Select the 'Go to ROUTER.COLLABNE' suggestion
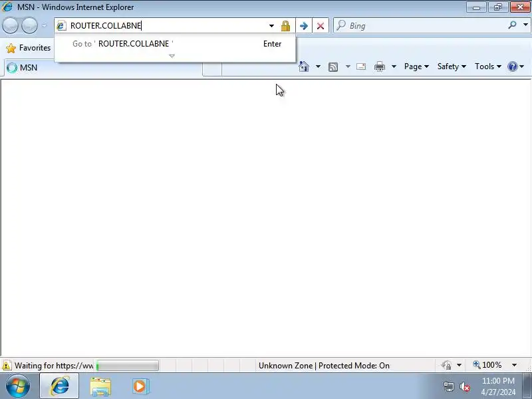 pos(175,44)
